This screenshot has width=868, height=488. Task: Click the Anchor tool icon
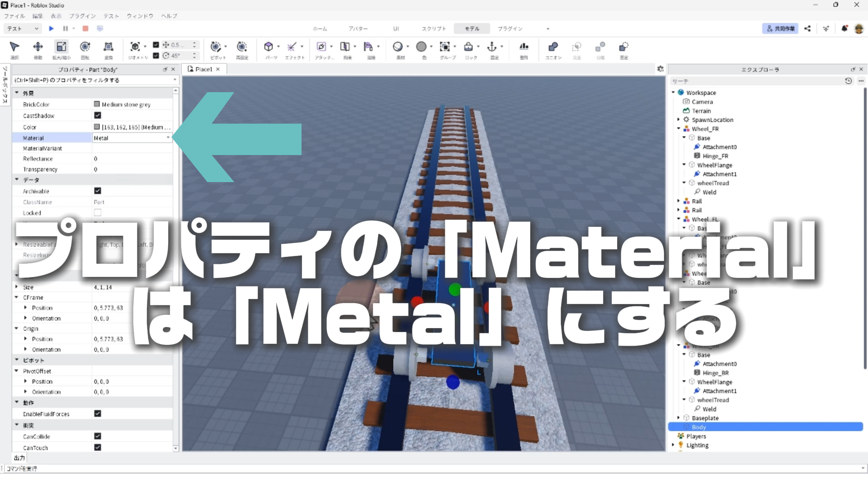(x=492, y=47)
